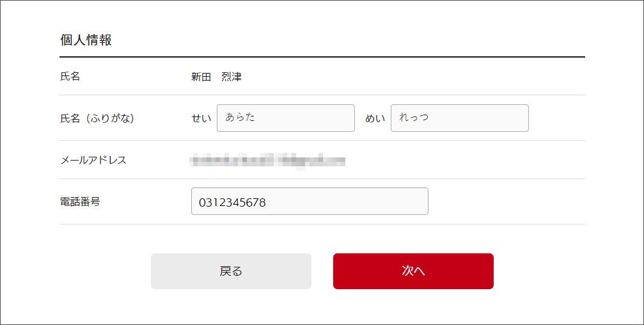Image resolution: width=644 pixels, height=325 pixels.
Task: Click the divider below the 電話番号 row
Action: point(322,224)
